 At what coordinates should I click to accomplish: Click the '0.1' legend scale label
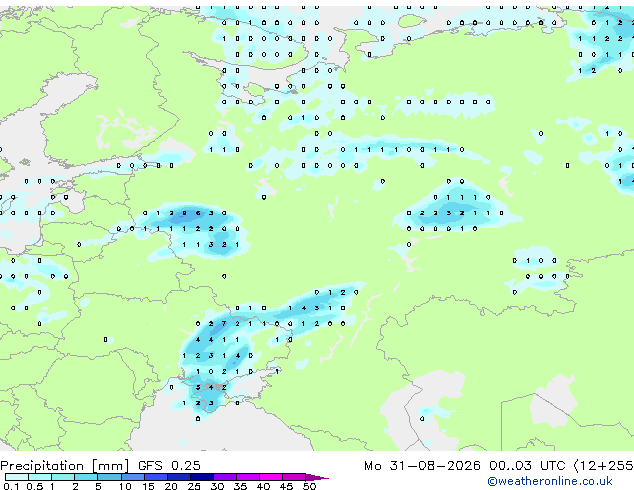click(11, 486)
